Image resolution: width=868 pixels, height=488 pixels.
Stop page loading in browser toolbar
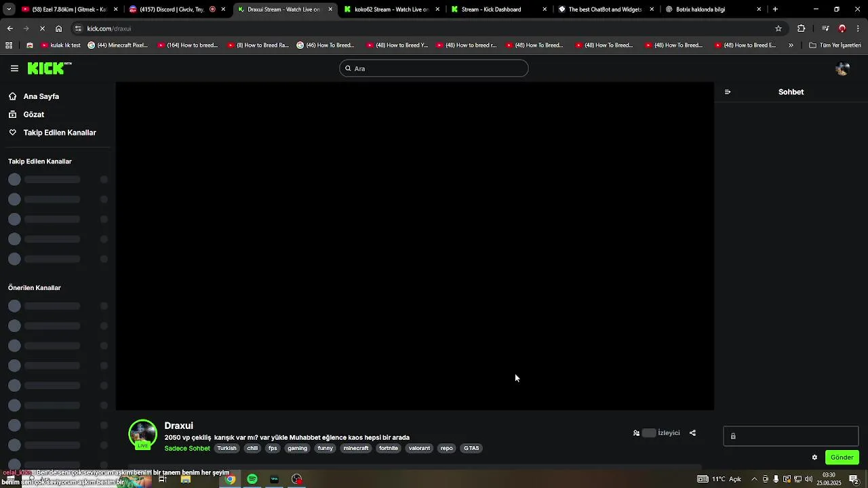42,28
